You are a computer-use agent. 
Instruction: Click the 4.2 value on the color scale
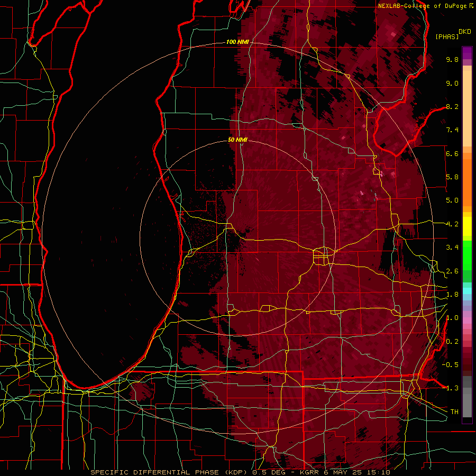tap(452, 224)
